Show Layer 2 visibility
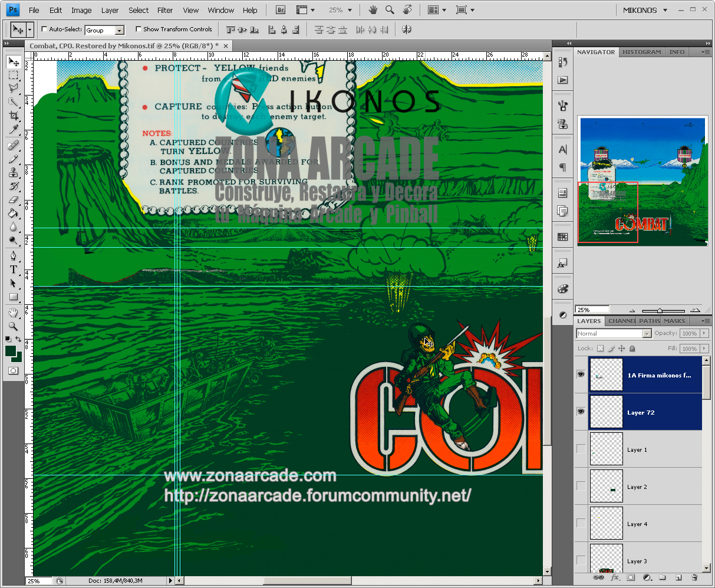Screen dimensions: 715x588 [x=581, y=486]
